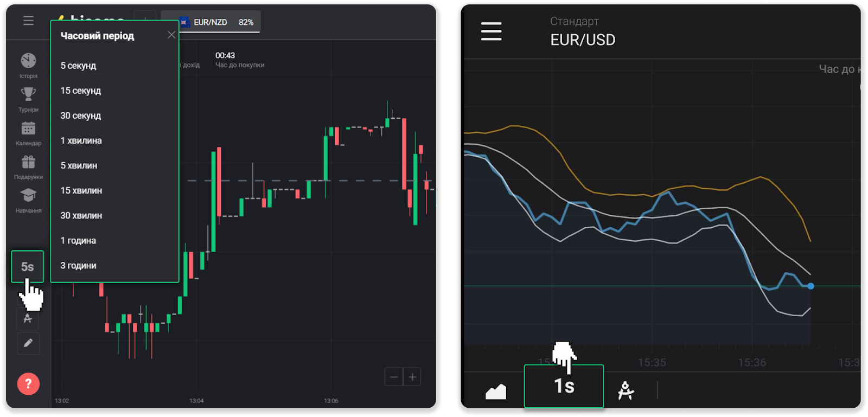Zoom in chart with plus button

coord(412,377)
